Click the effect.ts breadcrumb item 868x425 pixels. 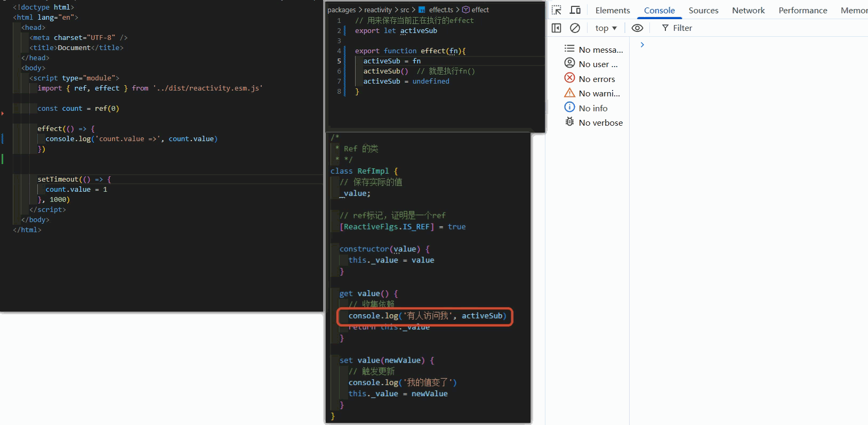441,10
